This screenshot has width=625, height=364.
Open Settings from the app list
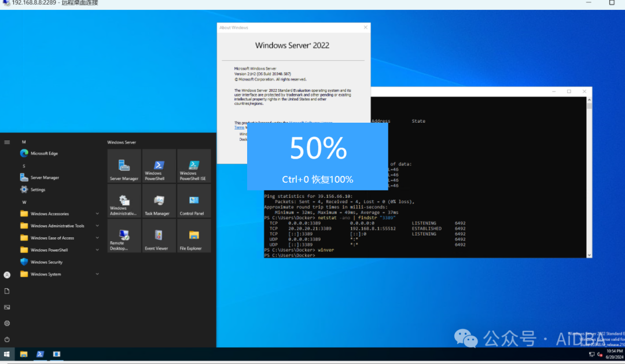click(x=60, y=190)
